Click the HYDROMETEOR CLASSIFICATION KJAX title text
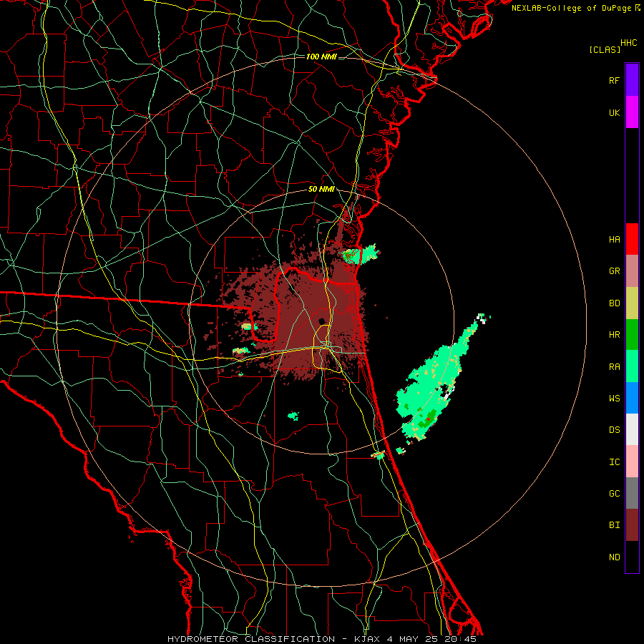This screenshot has height=644, width=644. click(x=322, y=639)
